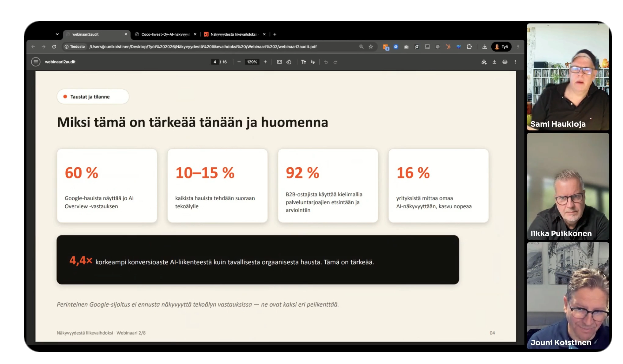The image size is (623, 364).
Task: Open the tab search chevron in Chrome
Action: 57,34
